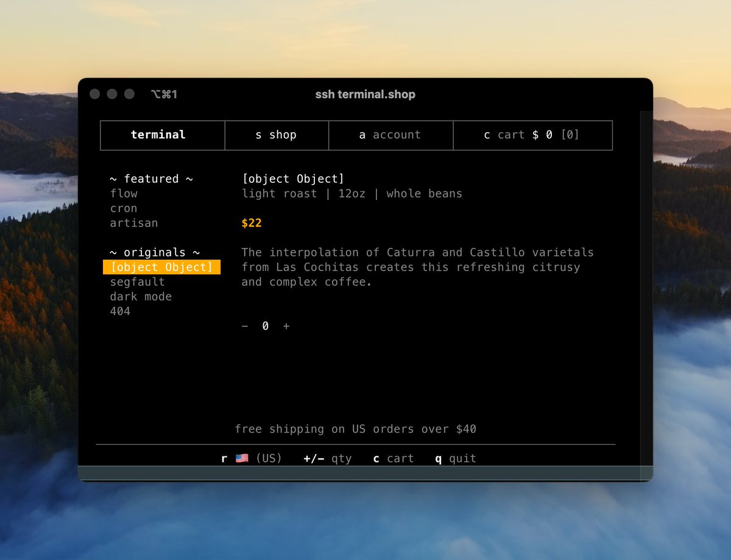The height and width of the screenshot is (560, 731).
Task: Click the free shipping notice
Action: tap(356, 429)
